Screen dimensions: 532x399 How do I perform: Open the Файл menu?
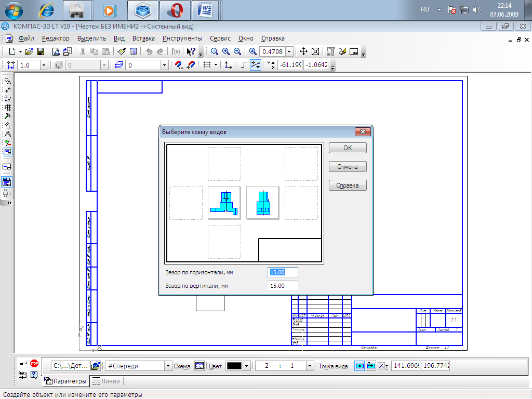pyautogui.click(x=26, y=38)
